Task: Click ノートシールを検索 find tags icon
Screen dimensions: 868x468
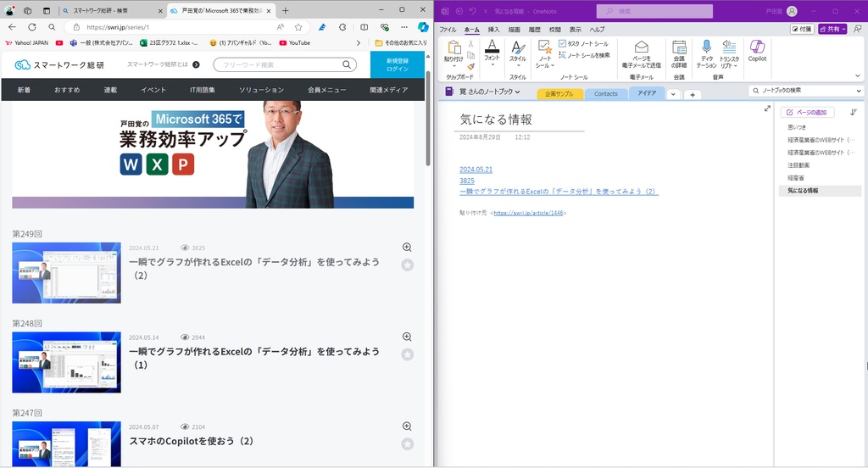Action: (x=563, y=55)
